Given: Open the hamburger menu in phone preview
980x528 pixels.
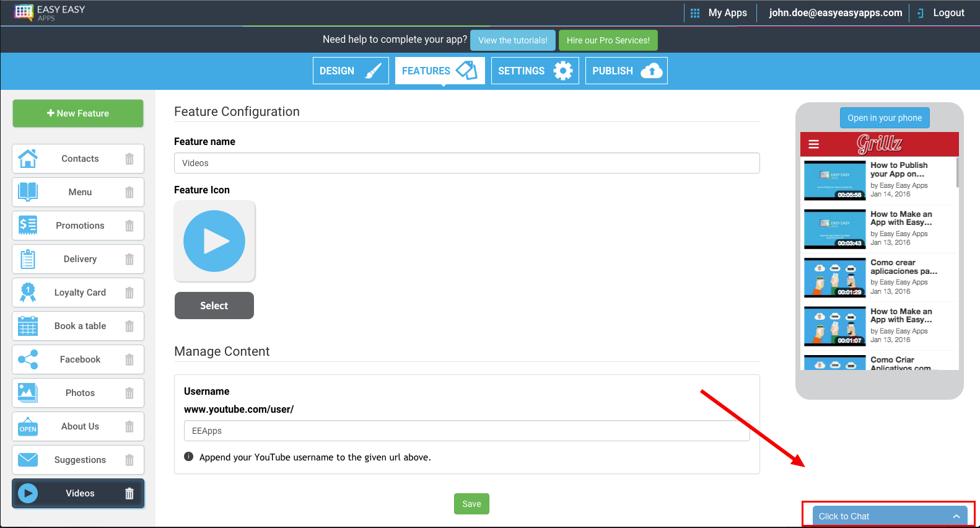Looking at the screenshot, I should pos(814,144).
